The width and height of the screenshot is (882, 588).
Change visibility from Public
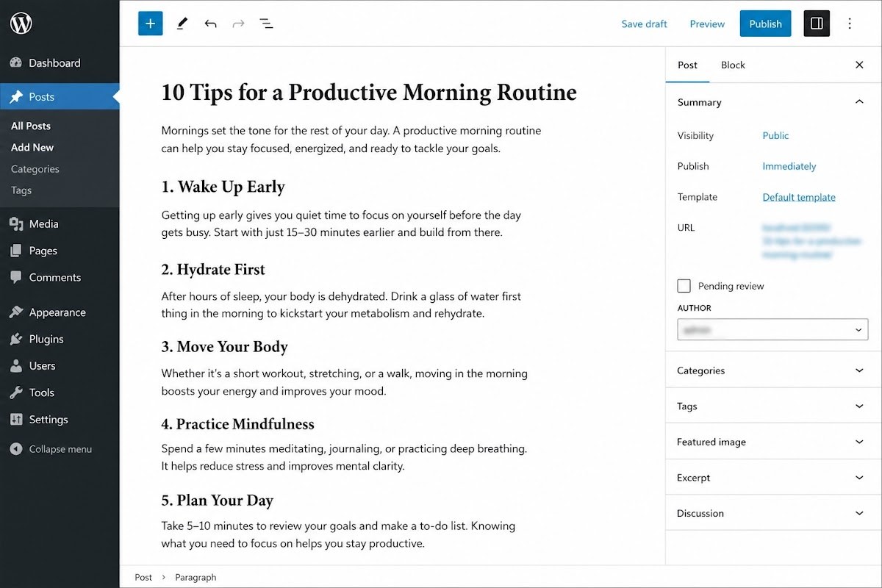(x=775, y=135)
